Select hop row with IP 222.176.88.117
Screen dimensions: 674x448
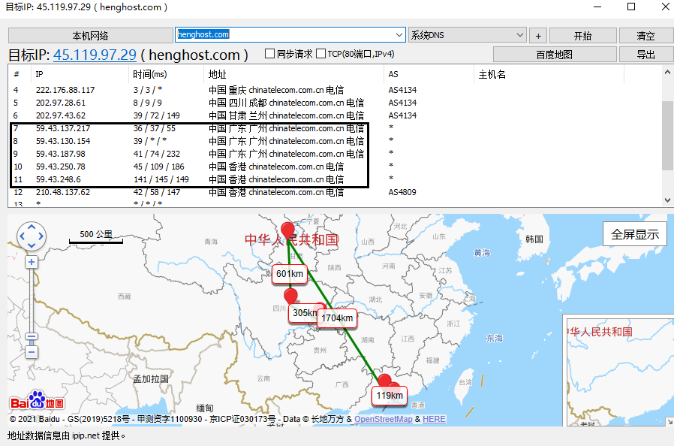tap(335, 90)
